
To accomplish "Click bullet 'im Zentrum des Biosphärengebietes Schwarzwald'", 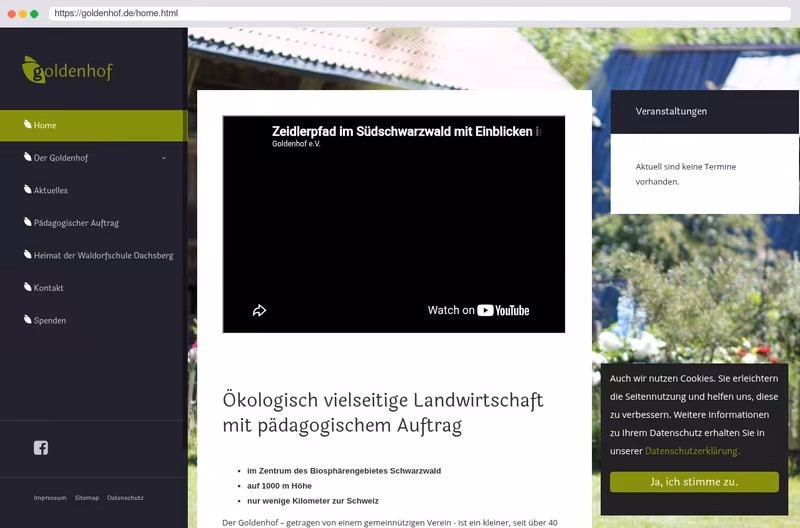I will (x=344, y=471).
